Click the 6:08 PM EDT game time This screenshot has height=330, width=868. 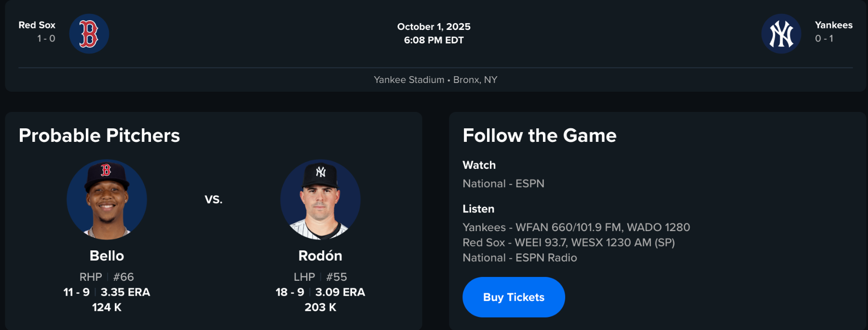(x=434, y=41)
